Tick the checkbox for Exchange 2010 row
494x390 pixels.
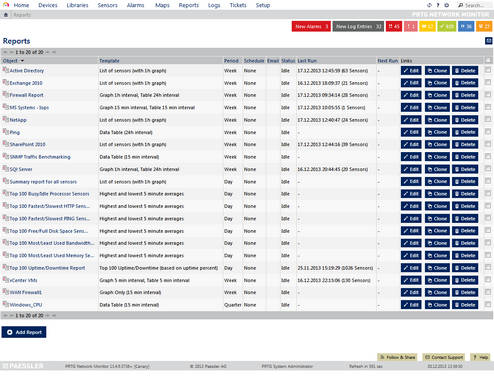488,82
